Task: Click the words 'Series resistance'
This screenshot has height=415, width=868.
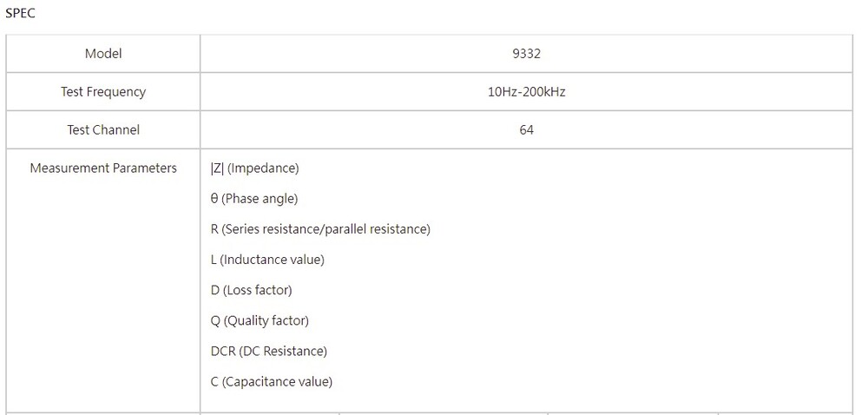Action: click(x=271, y=229)
